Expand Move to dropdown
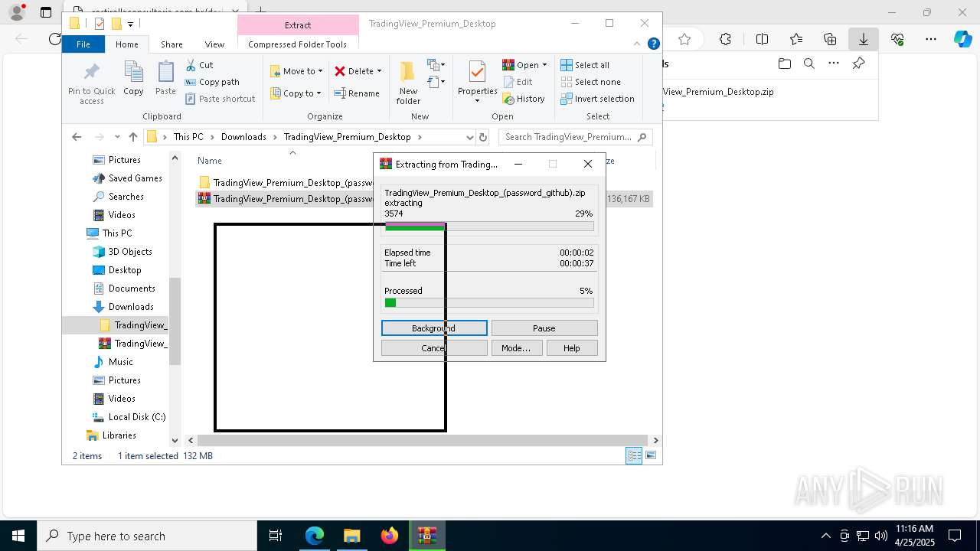Screen dimensions: 980x551 click(x=320, y=71)
